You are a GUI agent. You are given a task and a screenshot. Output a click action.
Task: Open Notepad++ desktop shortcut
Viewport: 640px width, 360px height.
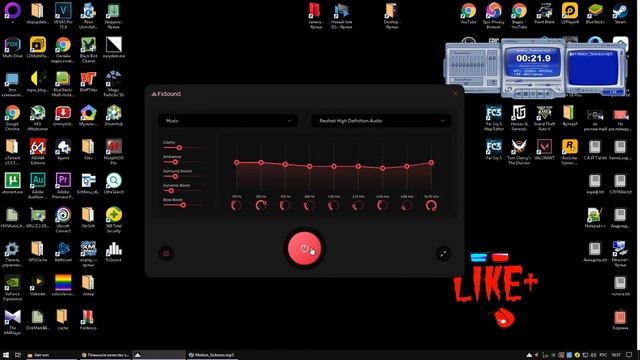click(595, 218)
